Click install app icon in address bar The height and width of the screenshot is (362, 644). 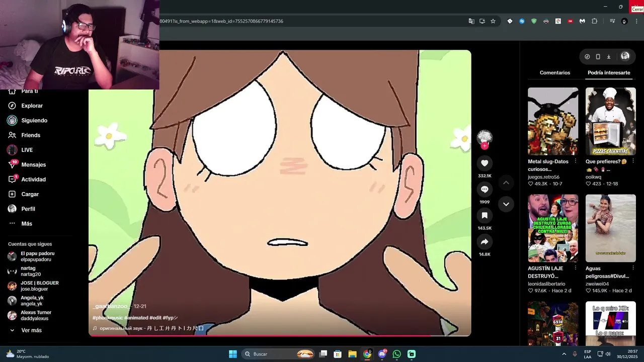482,21
